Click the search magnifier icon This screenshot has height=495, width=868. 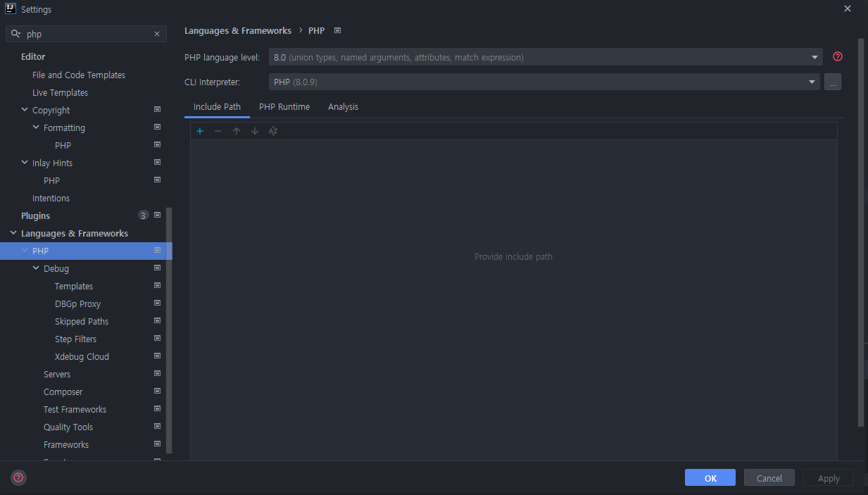click(16, 34)
